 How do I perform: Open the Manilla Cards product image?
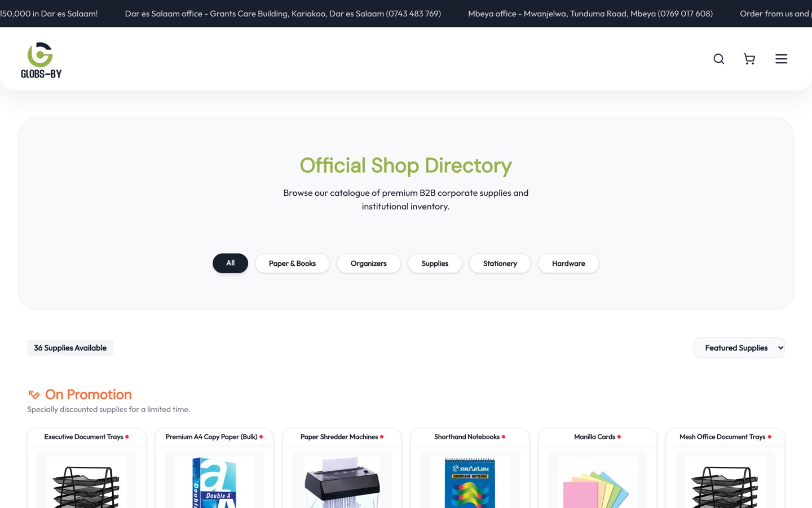pos(597,482)
